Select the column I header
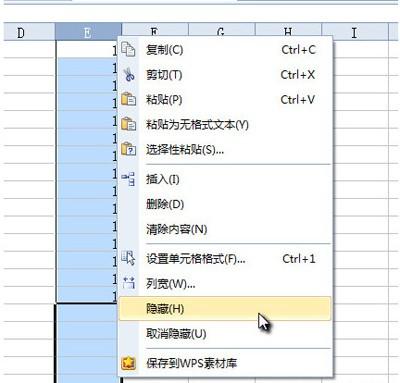This screenshot has width=400, height=383. pyautogui.click(x=355, y=33)
